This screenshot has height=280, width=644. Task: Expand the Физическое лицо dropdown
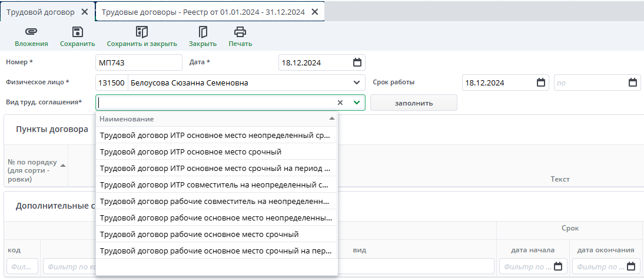point(356,83)
